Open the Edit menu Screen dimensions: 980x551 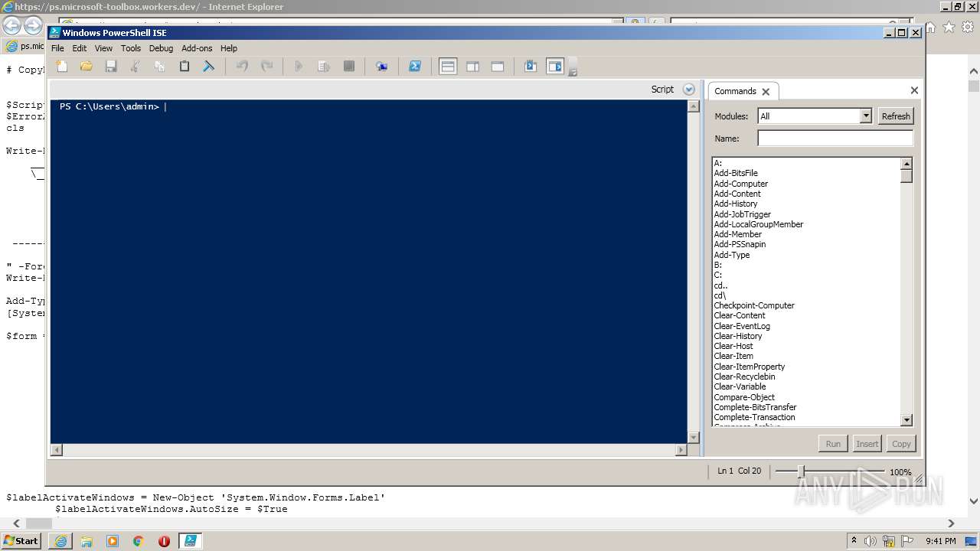[x=80, y=48]
